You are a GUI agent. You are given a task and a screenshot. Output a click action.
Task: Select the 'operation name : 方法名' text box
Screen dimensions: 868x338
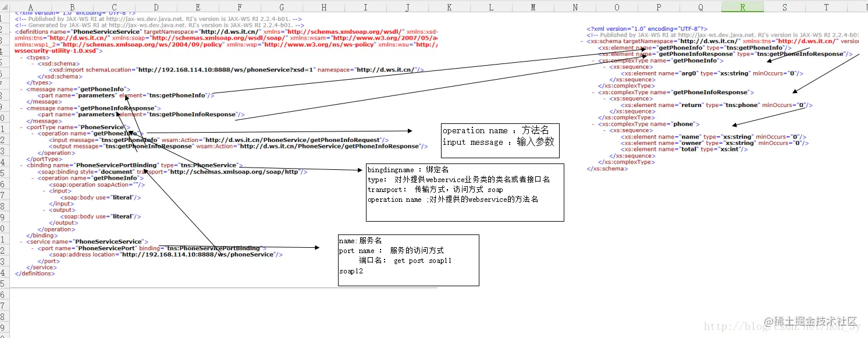(500, 140)
